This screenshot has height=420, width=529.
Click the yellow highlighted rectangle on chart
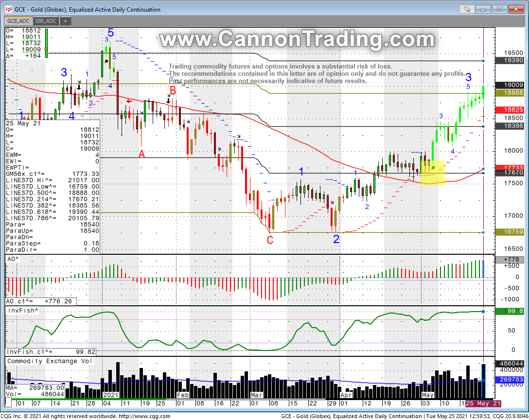click(433, 173)
